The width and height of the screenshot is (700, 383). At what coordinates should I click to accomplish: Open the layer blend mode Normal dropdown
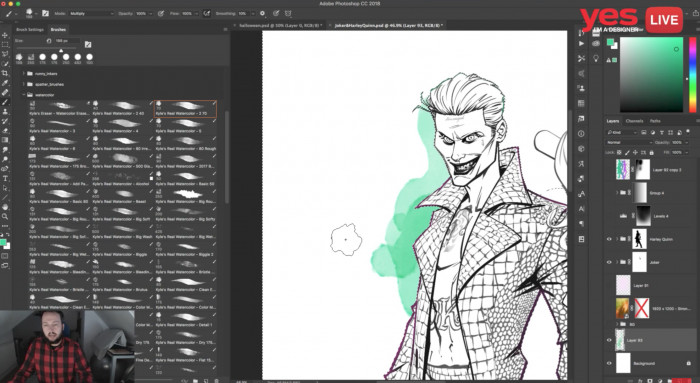click(629, 142)
